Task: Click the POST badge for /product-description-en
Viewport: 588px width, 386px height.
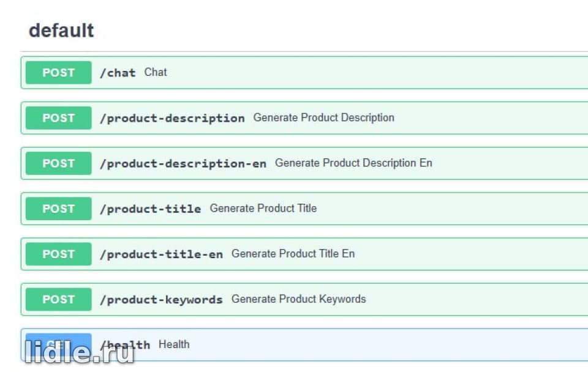Action: 59,163
